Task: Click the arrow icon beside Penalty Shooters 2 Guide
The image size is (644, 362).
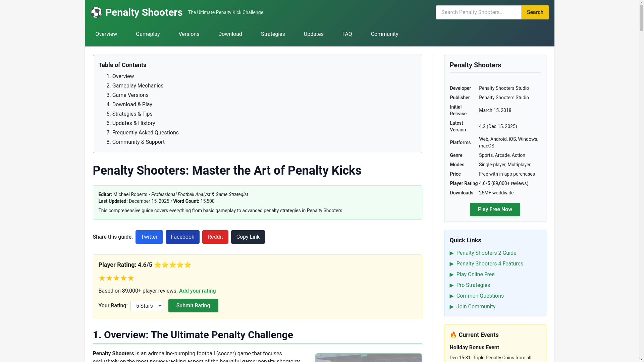Action: pos(451,253)
